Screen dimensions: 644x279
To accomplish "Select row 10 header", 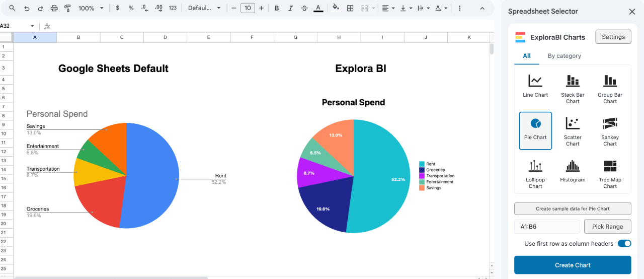I will (7, 133).
